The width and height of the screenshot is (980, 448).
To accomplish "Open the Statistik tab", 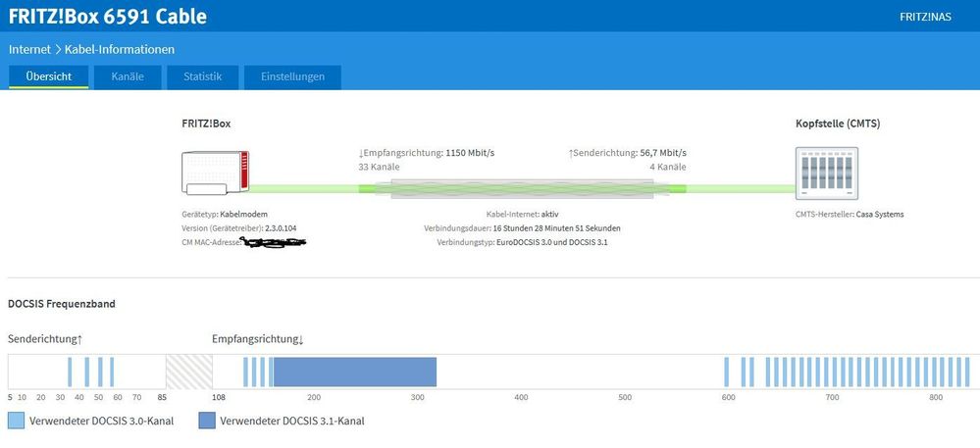I will pos(202,76).
